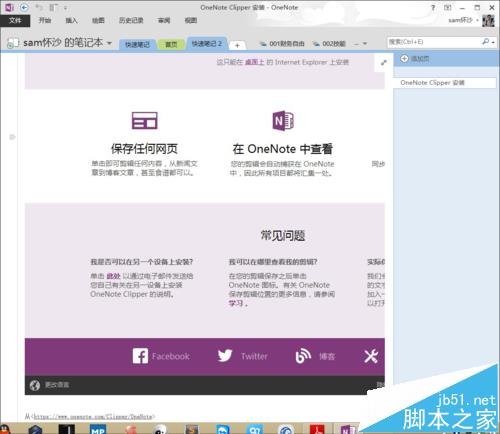Click the save-any-webpage layout icon

click(x=144, y=121)
